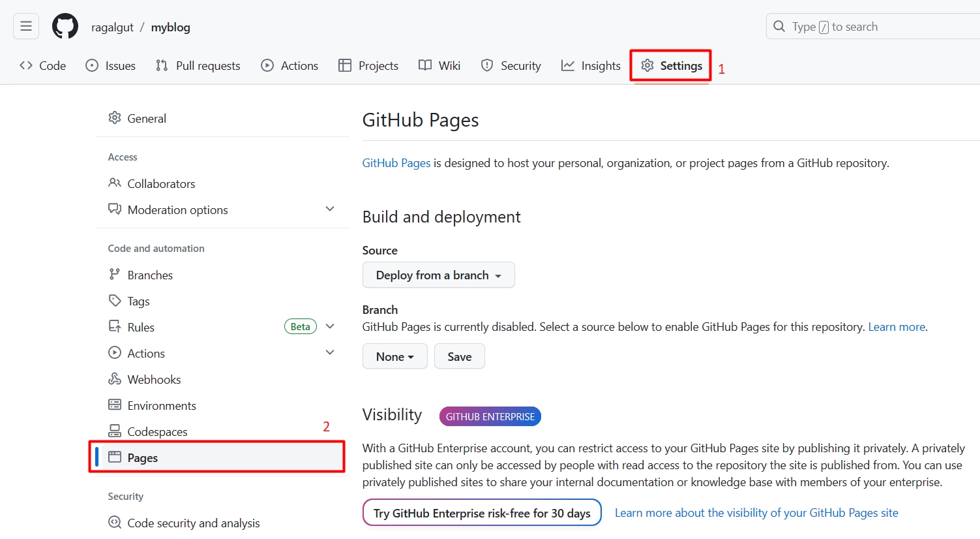
Task: Click the Beta label next to Rules
Action: pyautogui.click(x=301, y=326)
